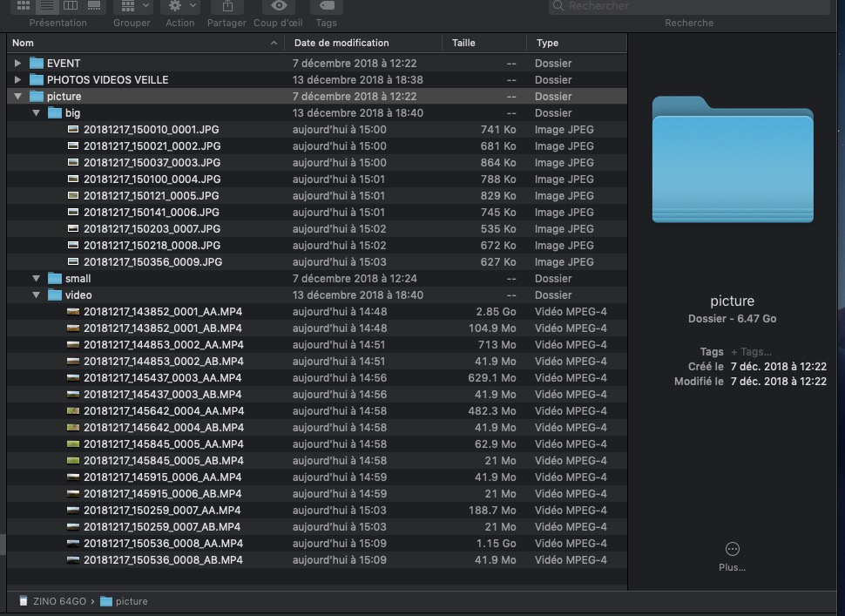The height and width of the screenshot is (616, 845).
Task: Click thumbnail icon of 20181217_150218_0008.JPG
Action: pyautogui.click(x=73, y=245)
